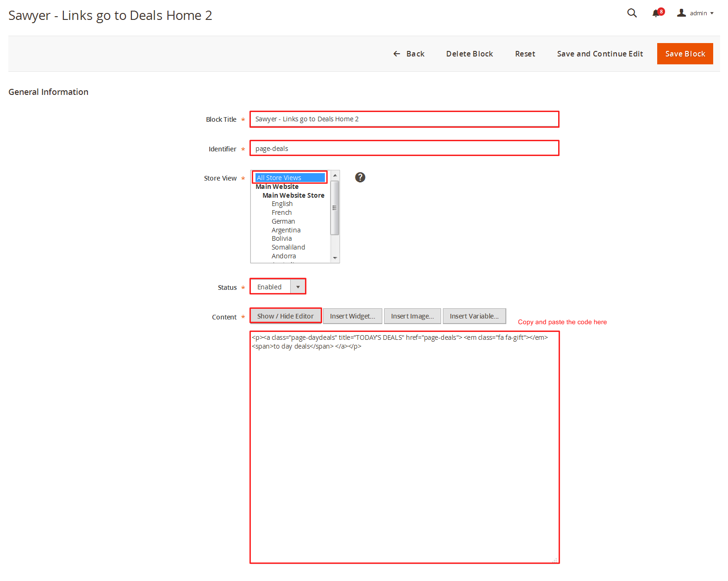Select Andorra store view

pyautogui.click(x=283, y=256)
